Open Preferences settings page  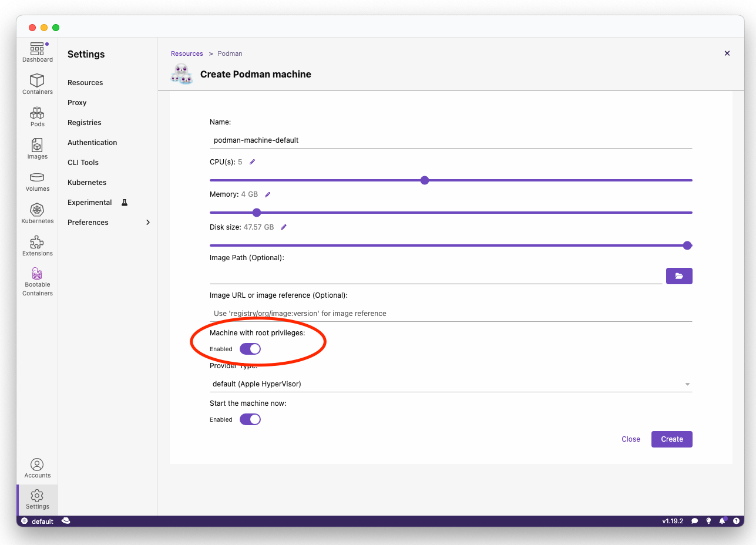[88, 223]
